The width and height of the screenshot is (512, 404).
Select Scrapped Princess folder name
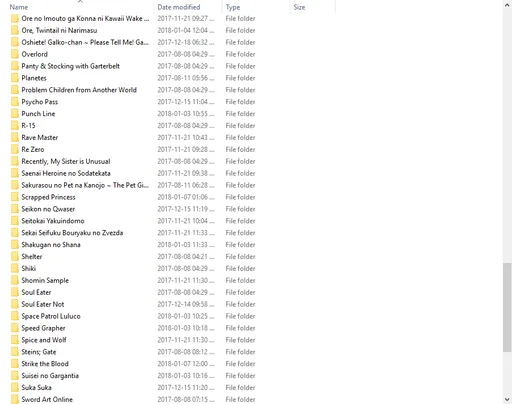click(48, 197)
